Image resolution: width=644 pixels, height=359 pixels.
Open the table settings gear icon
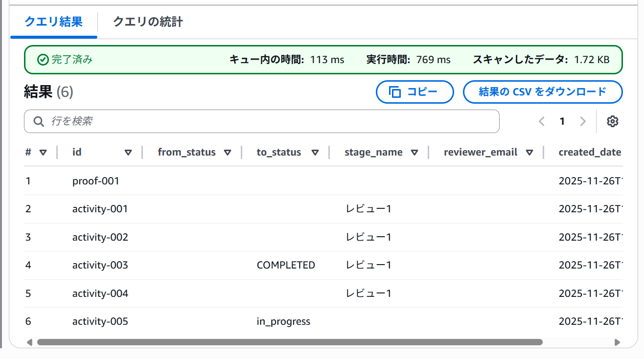pos(613,121)
